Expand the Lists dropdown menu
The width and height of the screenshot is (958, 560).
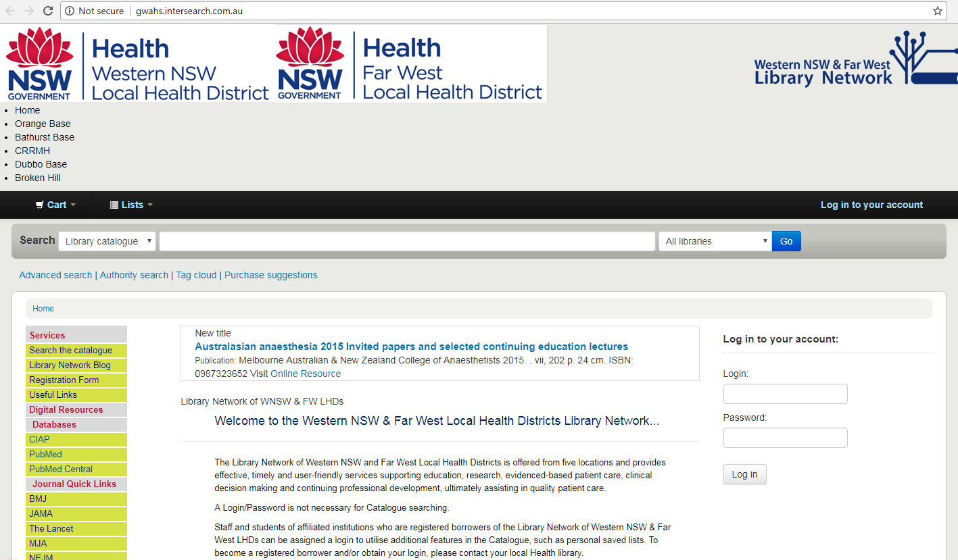pyautogui.click(x=131, y=205)
